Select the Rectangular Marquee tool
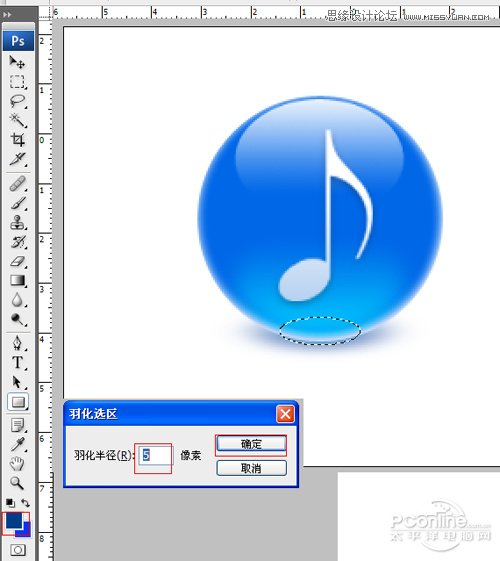The height and width of the screenshot is (561, 500). [x=17, y=82]
